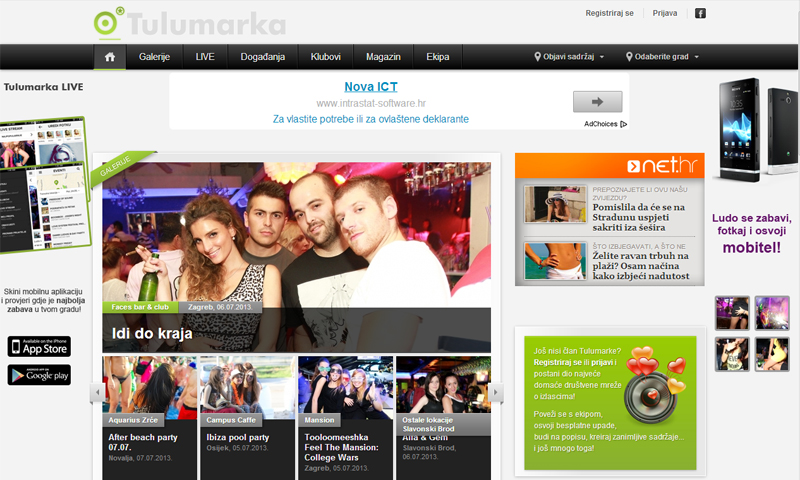Go to the home icon tab
Image resolution: width=800 pixels, height=480 pixels.
coord(110,57)
